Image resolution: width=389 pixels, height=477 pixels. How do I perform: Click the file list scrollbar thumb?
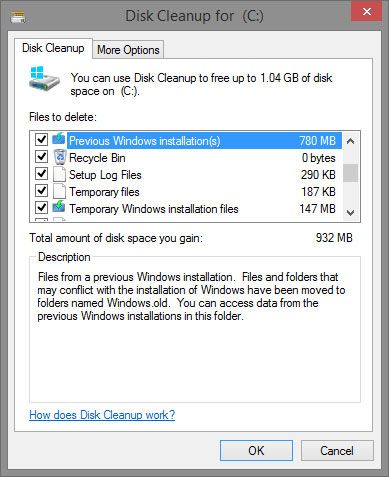(x=351, y=173)
